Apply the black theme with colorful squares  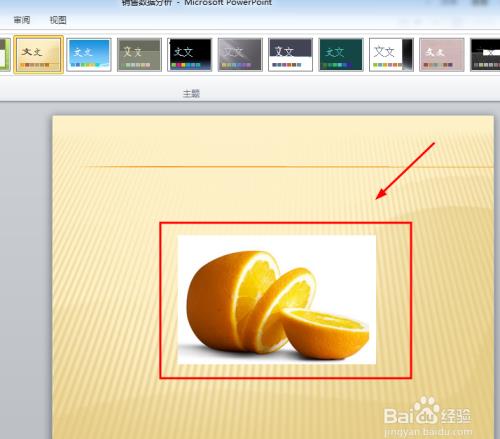point(190,55)
